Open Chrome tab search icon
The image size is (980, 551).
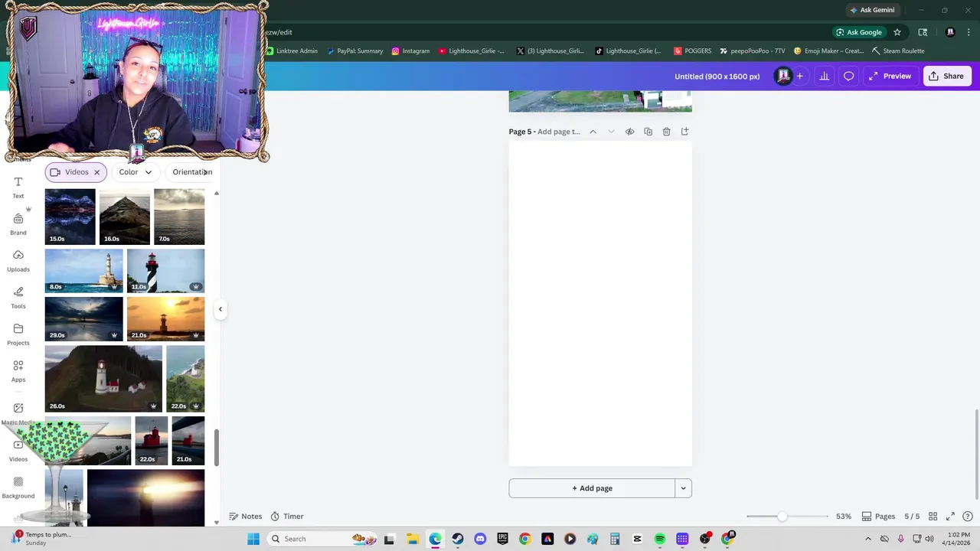pos(923,32)
